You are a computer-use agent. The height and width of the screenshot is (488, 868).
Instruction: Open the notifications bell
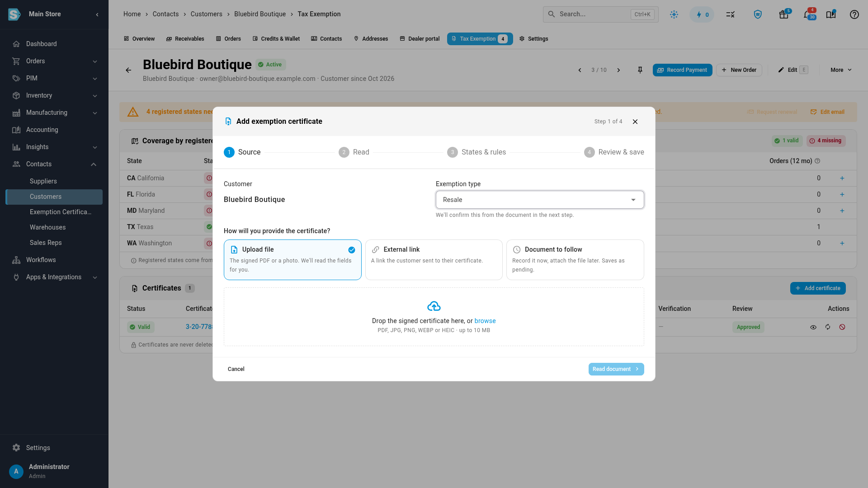pos(808,14)
